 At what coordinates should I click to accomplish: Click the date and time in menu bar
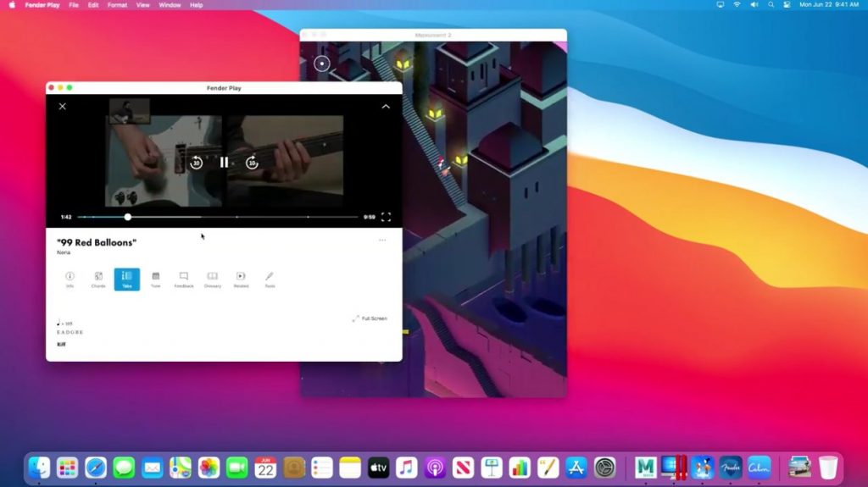[x=829, y=4]
